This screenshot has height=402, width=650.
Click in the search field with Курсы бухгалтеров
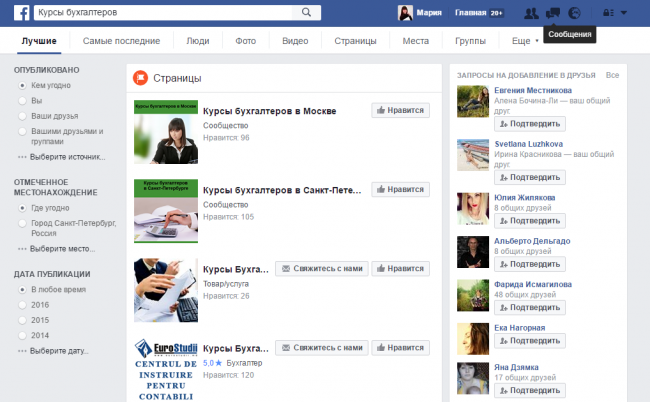point(163,12)
